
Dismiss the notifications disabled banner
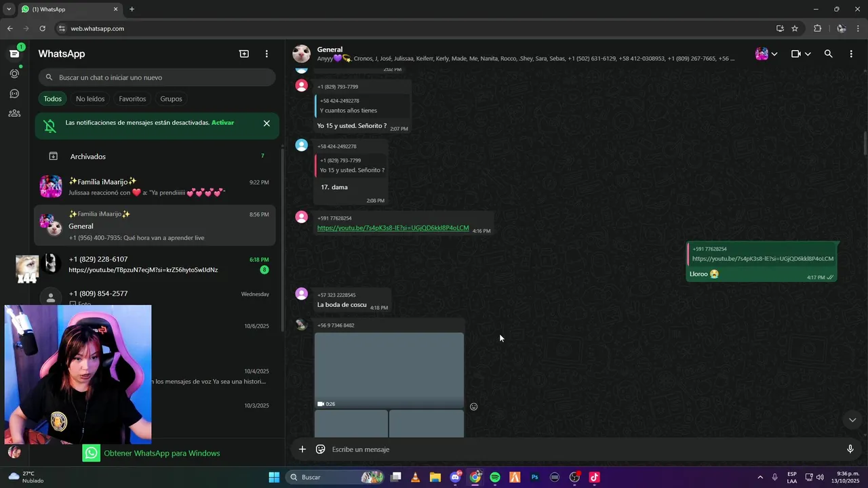(267, 123)
